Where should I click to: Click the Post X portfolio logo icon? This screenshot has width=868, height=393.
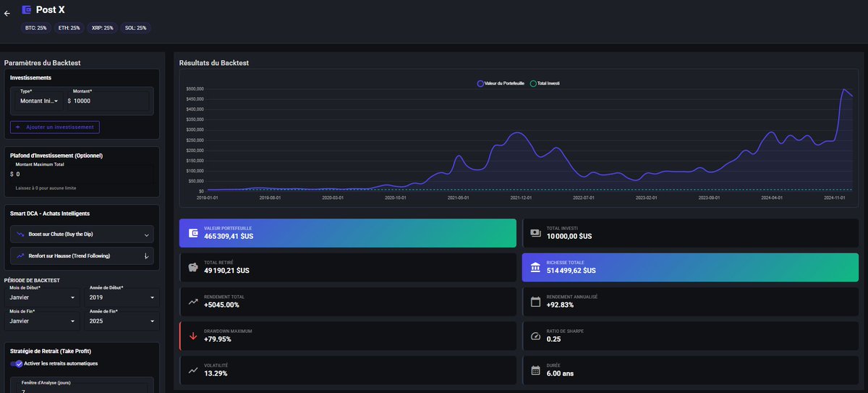27,9
